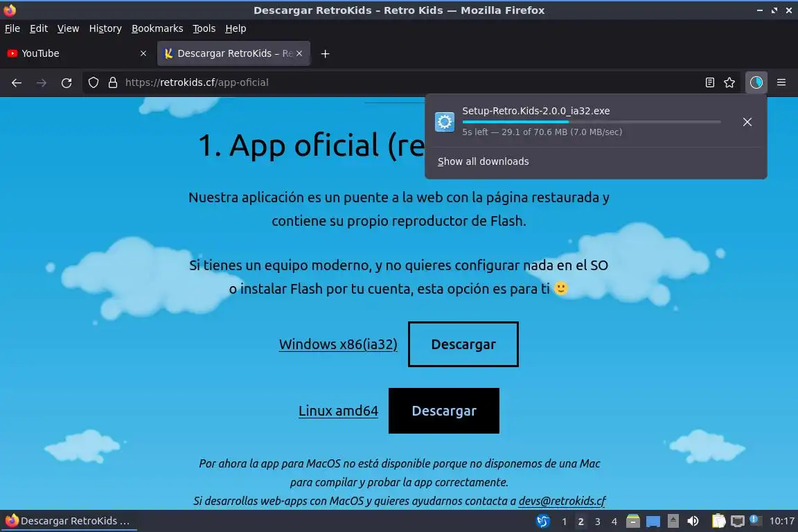Click the Firefox taskbar window entry
Screen dimensions: 798x532
pyautogui.click(x=69, y=521)
